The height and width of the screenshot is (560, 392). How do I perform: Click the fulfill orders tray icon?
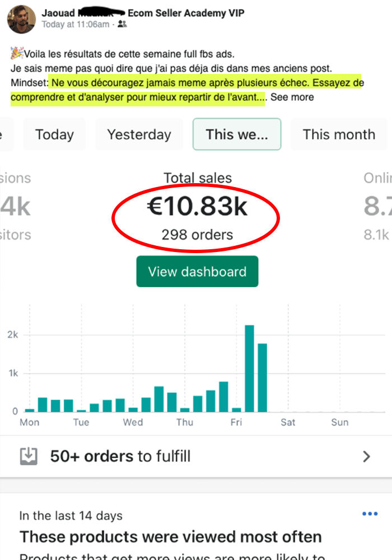29,456
